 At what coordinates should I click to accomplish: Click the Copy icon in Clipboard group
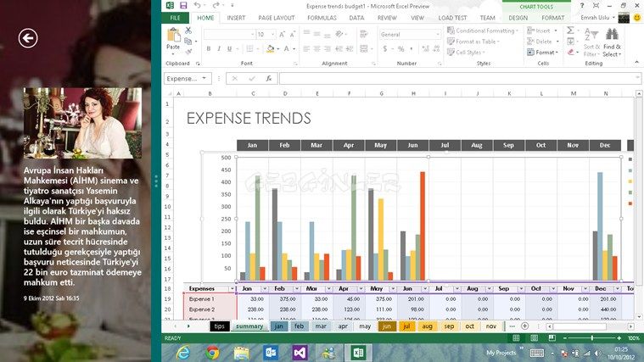(188, 41)
